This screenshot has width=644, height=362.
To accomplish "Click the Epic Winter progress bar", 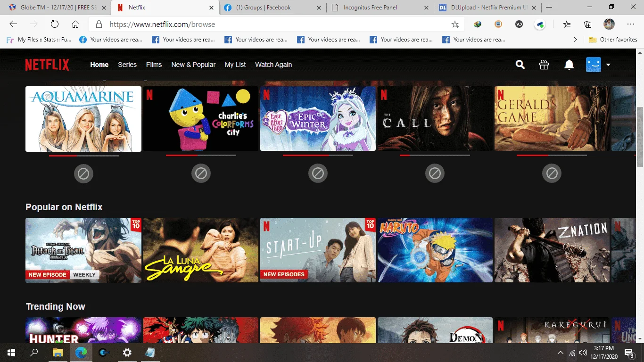I will click(318, 156).
